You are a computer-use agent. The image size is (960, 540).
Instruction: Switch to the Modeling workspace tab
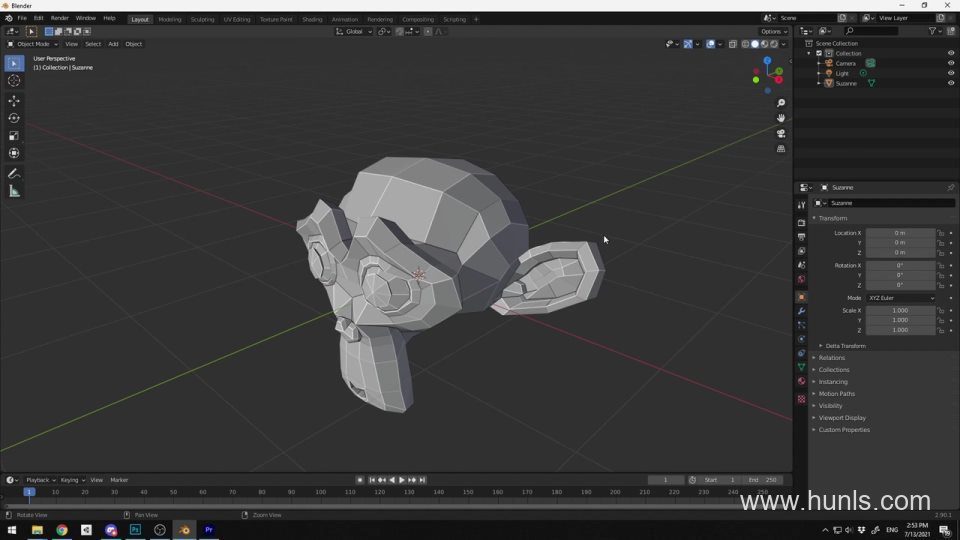click(170, 20)
